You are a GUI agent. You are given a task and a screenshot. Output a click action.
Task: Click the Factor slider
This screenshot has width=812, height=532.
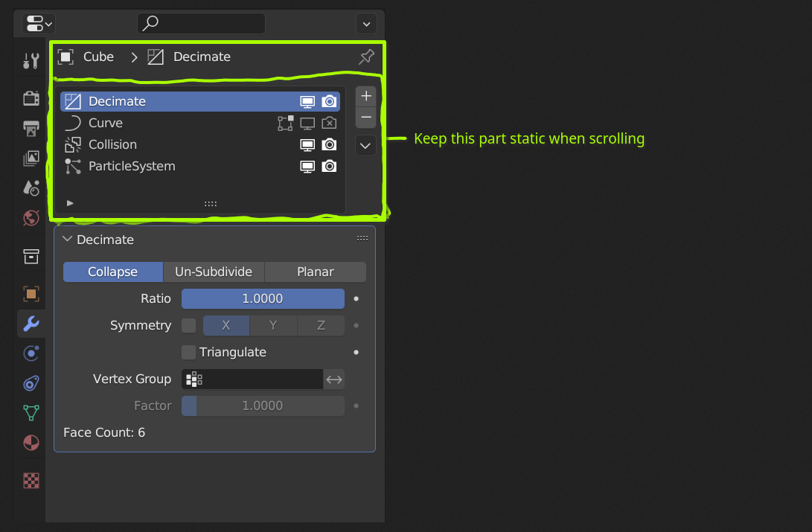point(263,406)
